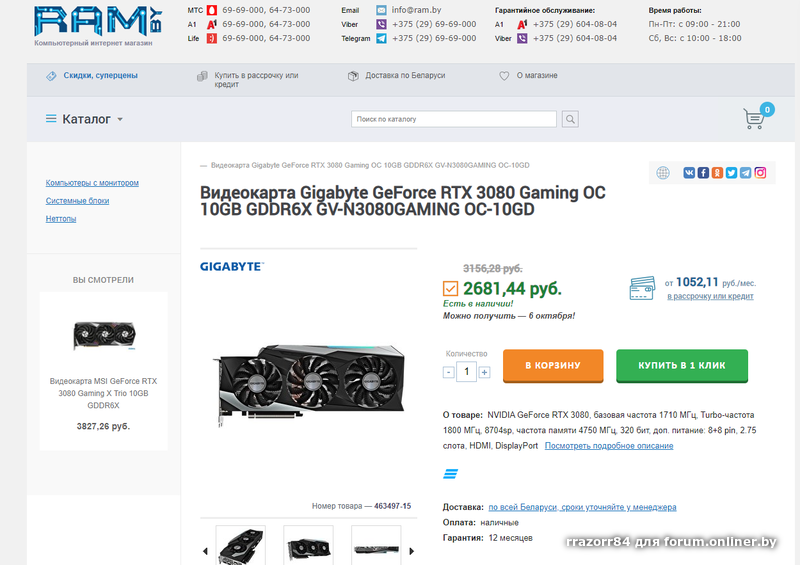The height and width of the screenshot is (565, 800).
Task: Increase quantity with plus button
Action: click(485, 372)
